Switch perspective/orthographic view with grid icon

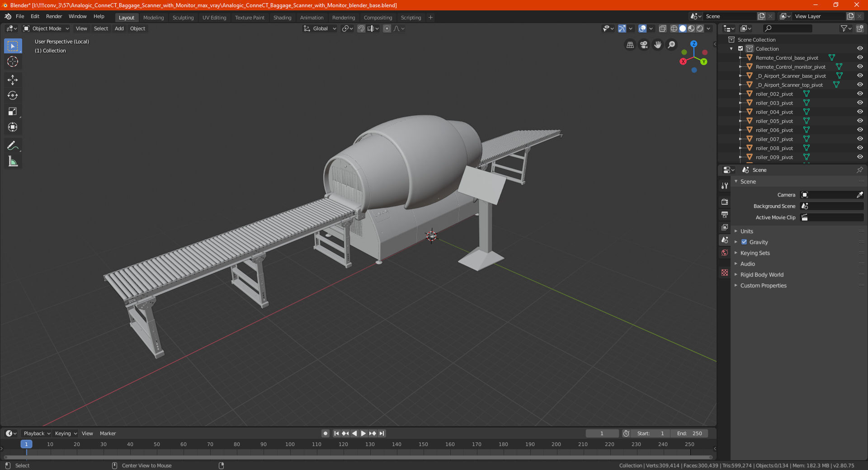pos(630,45)
